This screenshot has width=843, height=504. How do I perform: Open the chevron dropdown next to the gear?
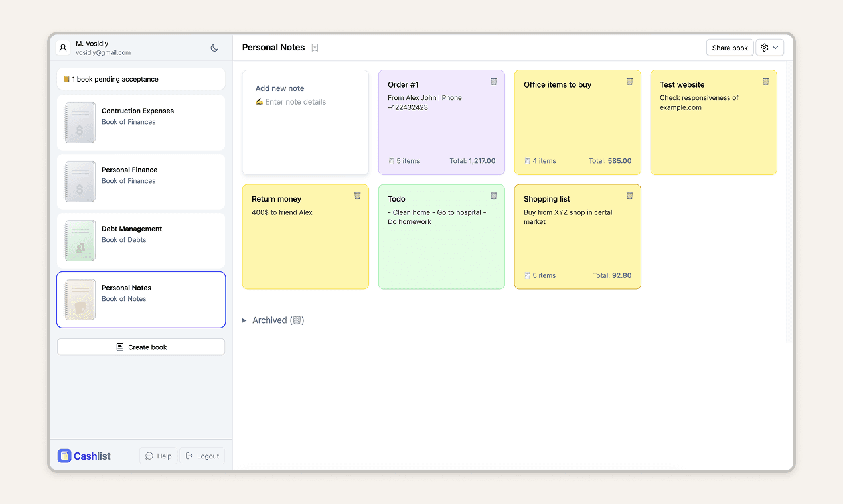pos(775,47)
